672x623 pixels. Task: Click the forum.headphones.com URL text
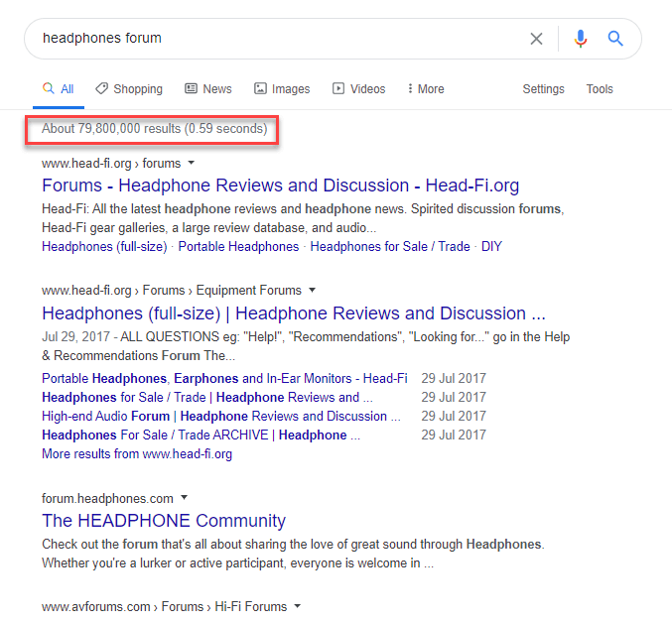coord(107,498)
